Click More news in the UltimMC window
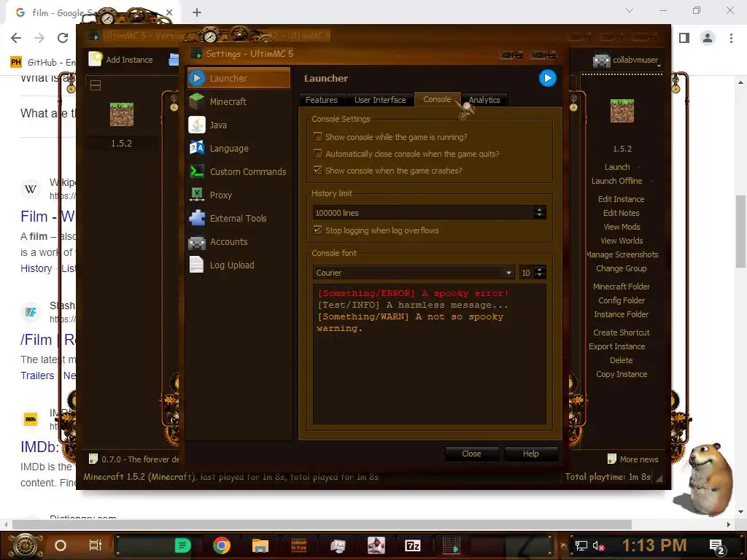Screen dimensions: 747x560 coord(634,459)
